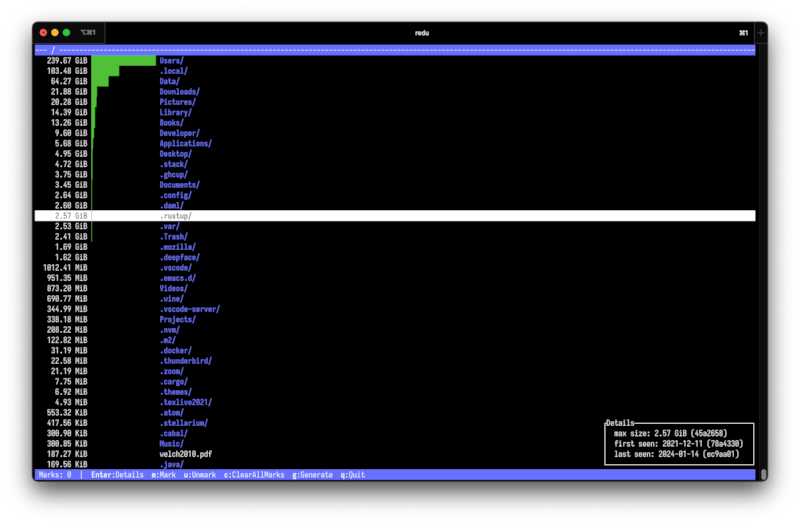Click the green bar beside Users/
The height and width of the screenshot is (524, 800).
123,61
